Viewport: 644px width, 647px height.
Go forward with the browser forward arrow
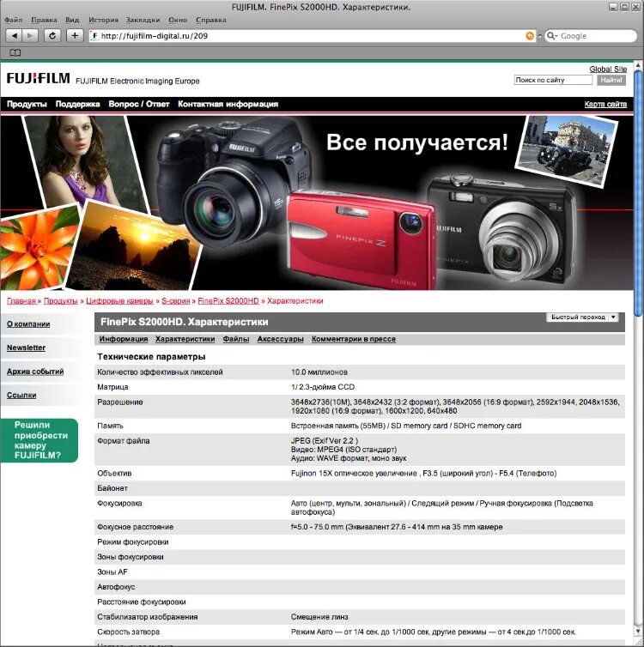click(30, 36)
